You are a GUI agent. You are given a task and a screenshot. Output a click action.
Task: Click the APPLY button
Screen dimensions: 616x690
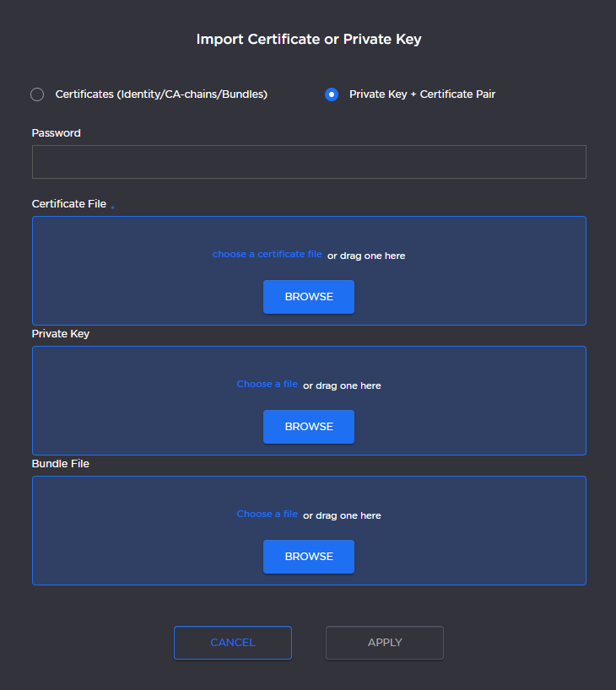(x=385, y=642)
